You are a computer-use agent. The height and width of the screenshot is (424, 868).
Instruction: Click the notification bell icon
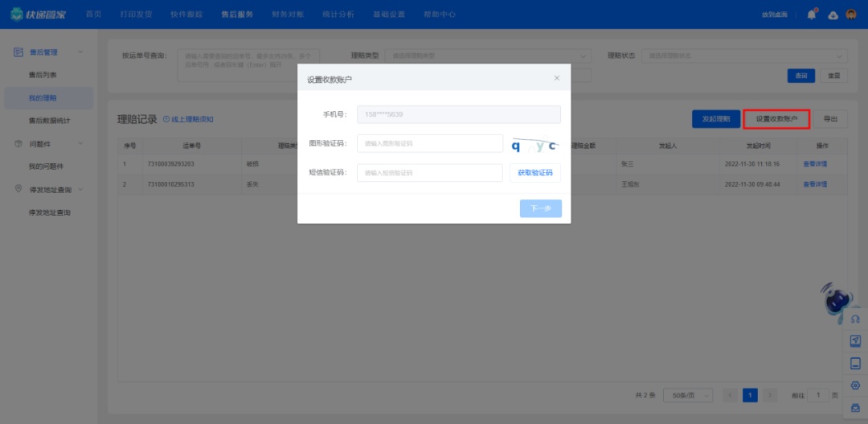point(812,14)
